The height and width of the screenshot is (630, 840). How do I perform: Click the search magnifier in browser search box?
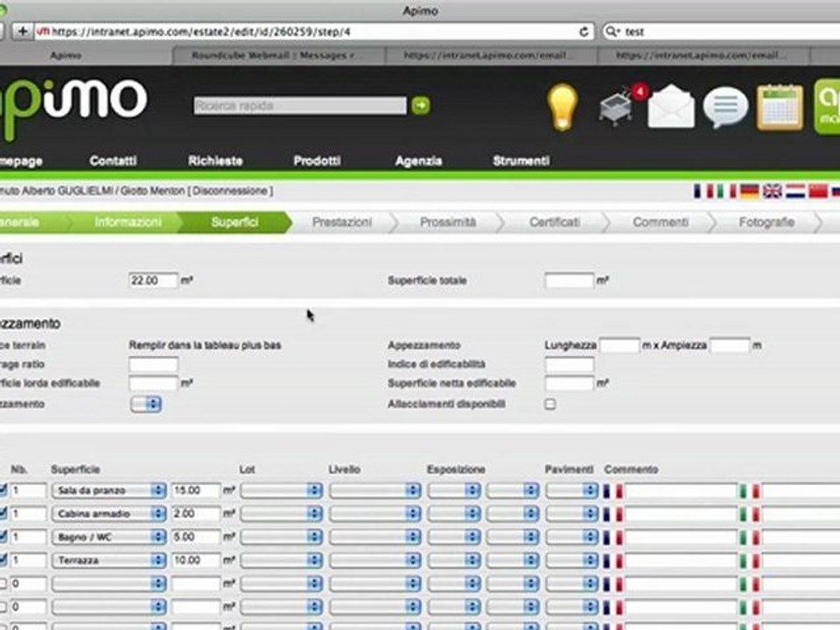tap(611, 31)
